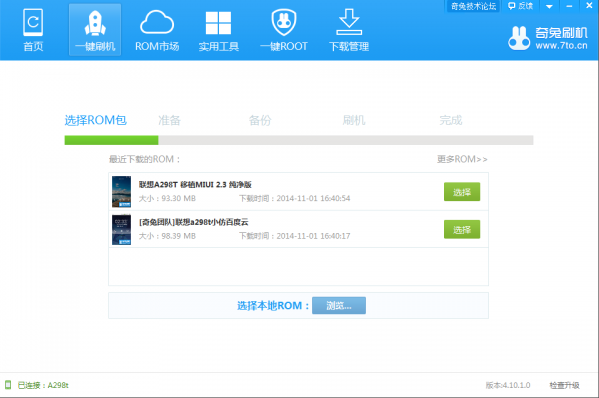
Task: Open the 首页 home icon
Action: [33, 23]
